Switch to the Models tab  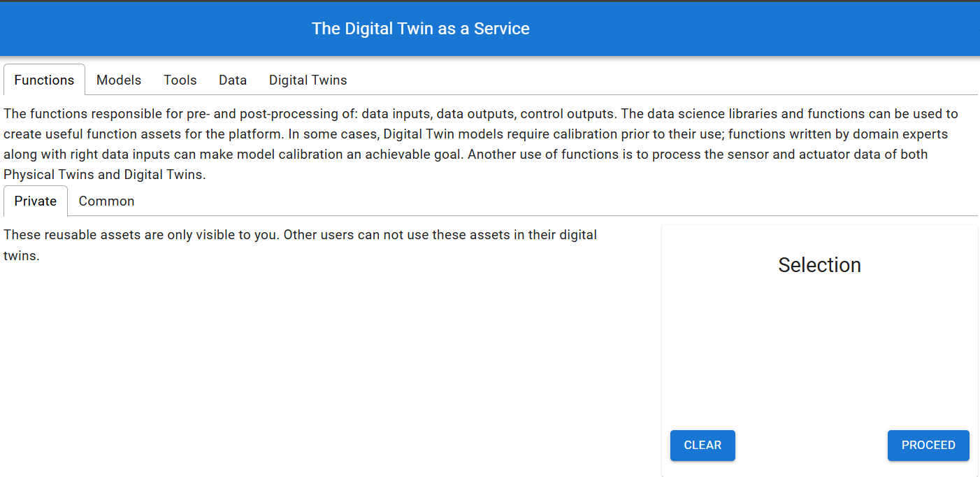(x=119, y=80)
